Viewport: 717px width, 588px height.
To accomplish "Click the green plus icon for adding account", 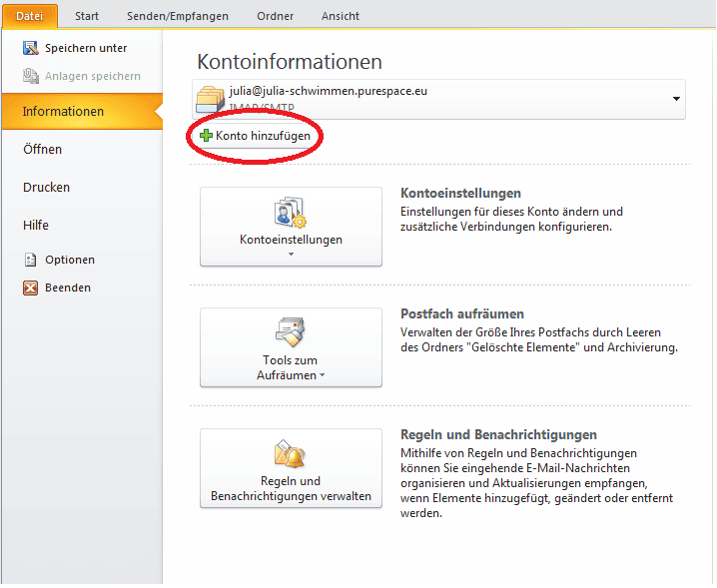I will click(207, 135).
